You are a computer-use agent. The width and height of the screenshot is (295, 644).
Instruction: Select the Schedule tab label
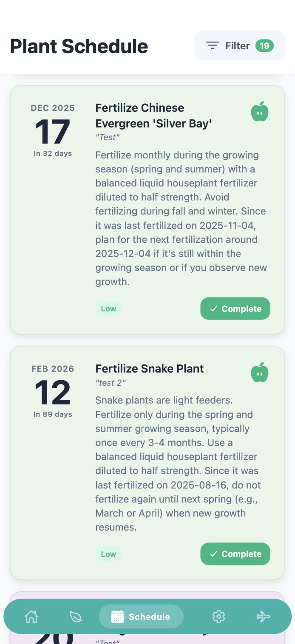pos(149,617)
